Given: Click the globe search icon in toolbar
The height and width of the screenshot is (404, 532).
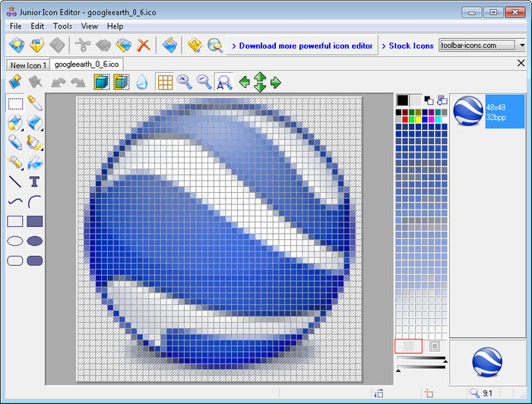Looking at the screenshot, I should [215, 45].
